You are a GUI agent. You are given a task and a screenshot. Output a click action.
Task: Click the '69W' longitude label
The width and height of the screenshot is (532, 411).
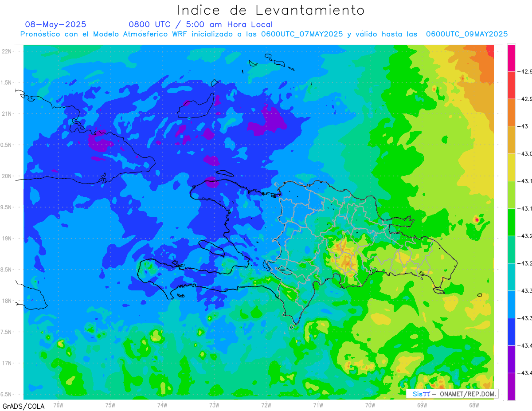coord(422,405)
